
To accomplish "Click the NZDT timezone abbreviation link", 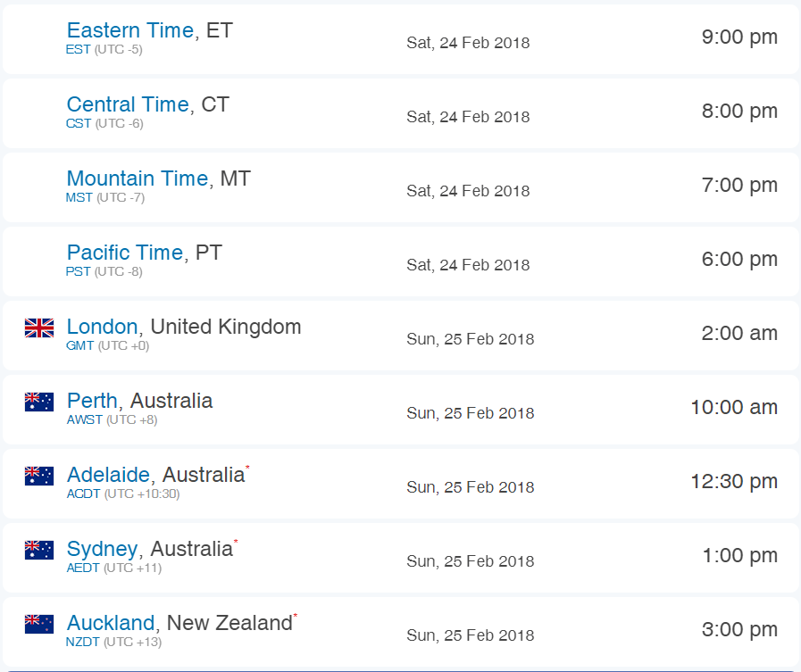I will click(83, 642).
